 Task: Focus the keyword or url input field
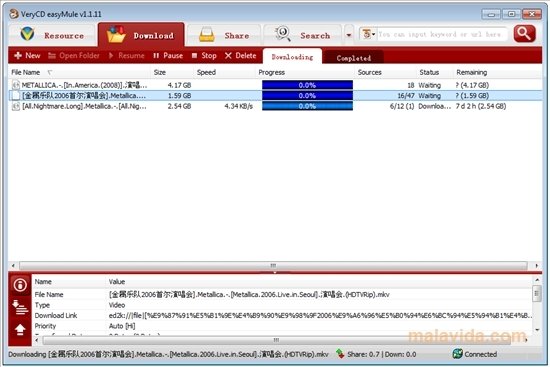coord(441,34)
